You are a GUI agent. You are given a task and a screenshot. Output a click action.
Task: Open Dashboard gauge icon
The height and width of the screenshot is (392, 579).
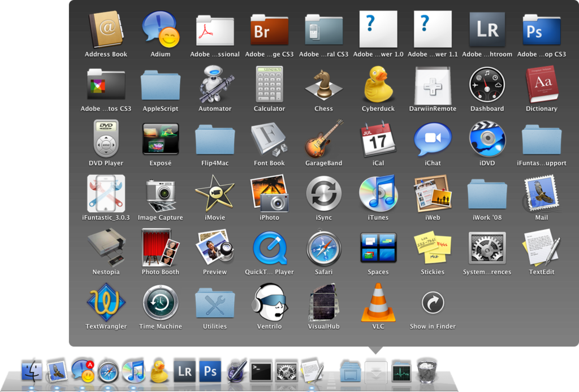click(x=487, y=85)
